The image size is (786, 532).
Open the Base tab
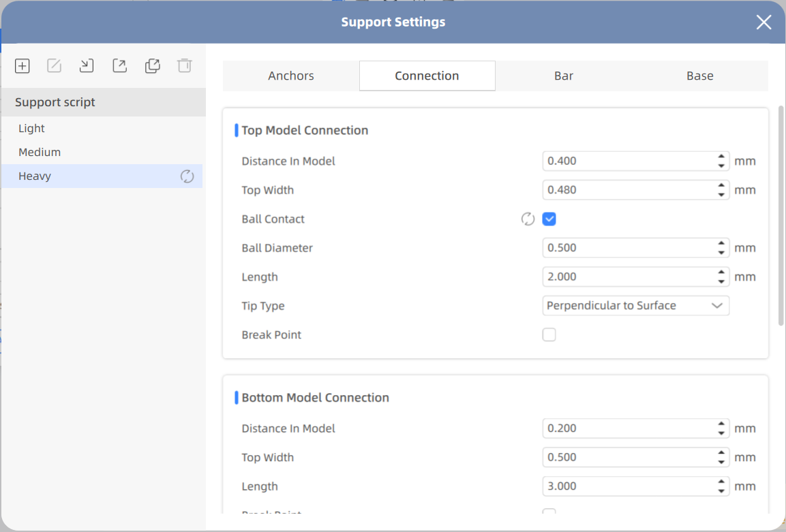pos(699,76)
